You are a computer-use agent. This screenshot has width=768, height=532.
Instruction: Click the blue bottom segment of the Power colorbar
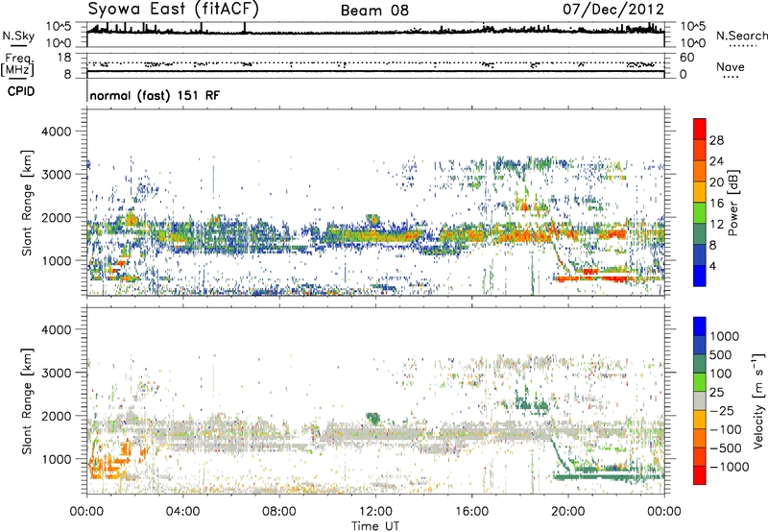coord(700,276)
